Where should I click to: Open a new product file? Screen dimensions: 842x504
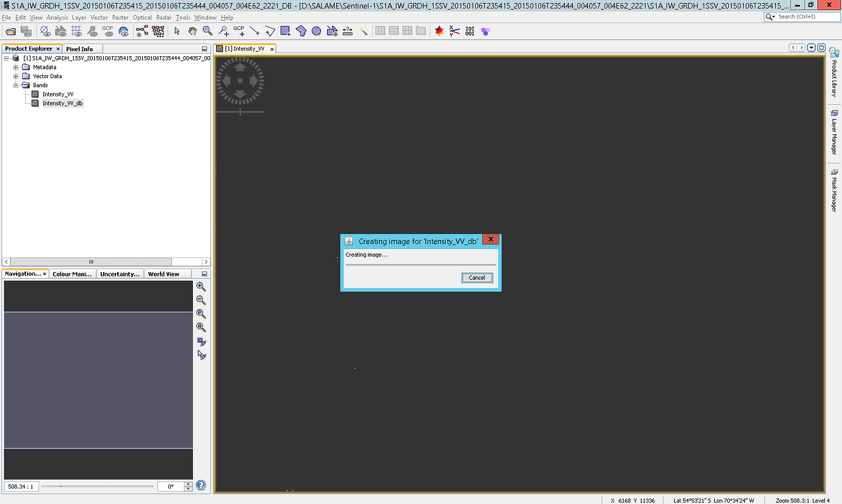(x=11, y=31)
